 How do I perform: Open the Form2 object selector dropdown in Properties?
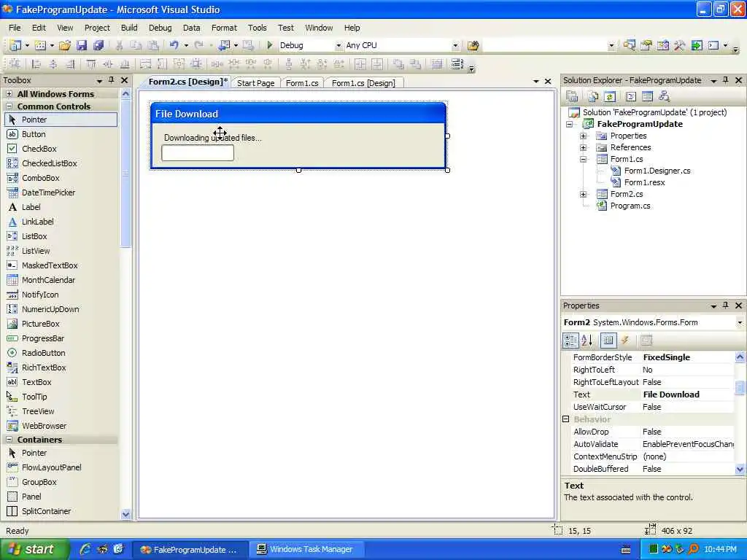tap(740, 322)
